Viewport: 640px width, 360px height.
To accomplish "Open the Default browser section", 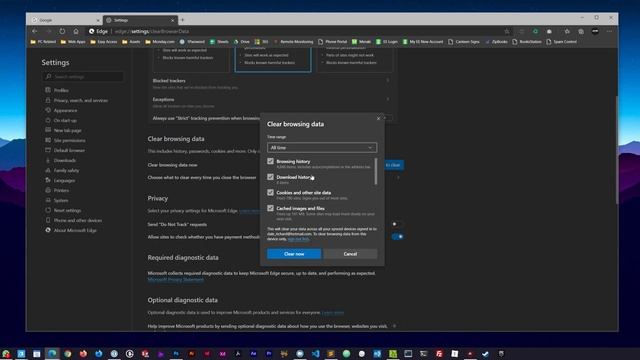I will point(69,150).
